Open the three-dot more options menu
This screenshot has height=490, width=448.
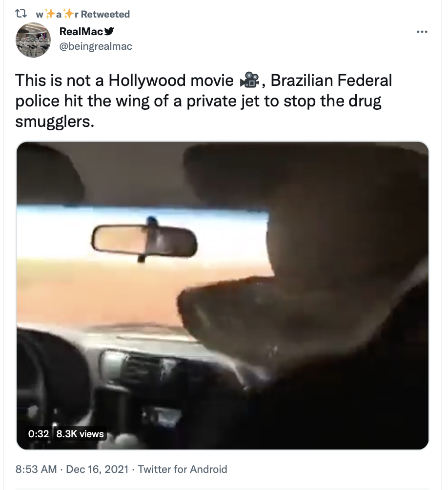tap(422, 32)
